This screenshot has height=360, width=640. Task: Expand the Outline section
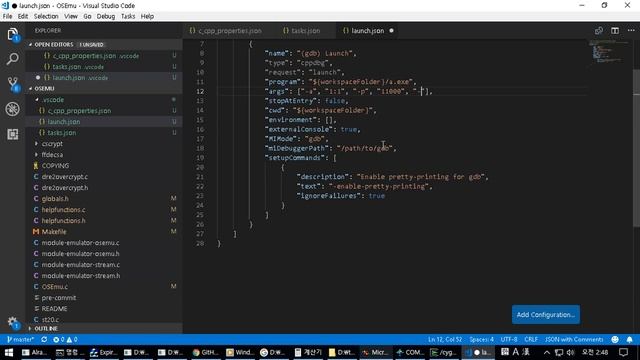click(x=104, y=329)
